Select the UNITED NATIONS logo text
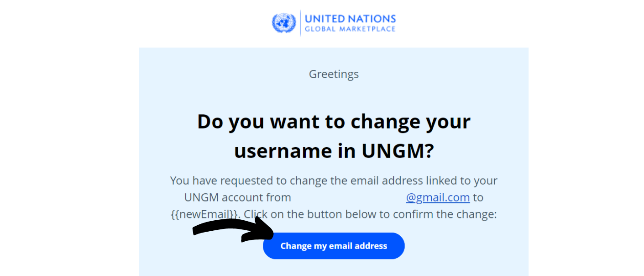Screen dimensions: 644x276 coord(350,19)
